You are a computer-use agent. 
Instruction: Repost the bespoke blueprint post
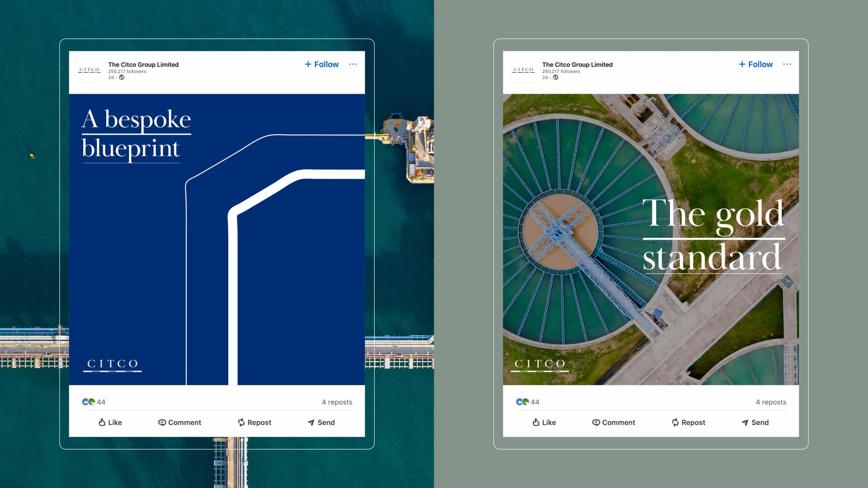click(254, 422)
